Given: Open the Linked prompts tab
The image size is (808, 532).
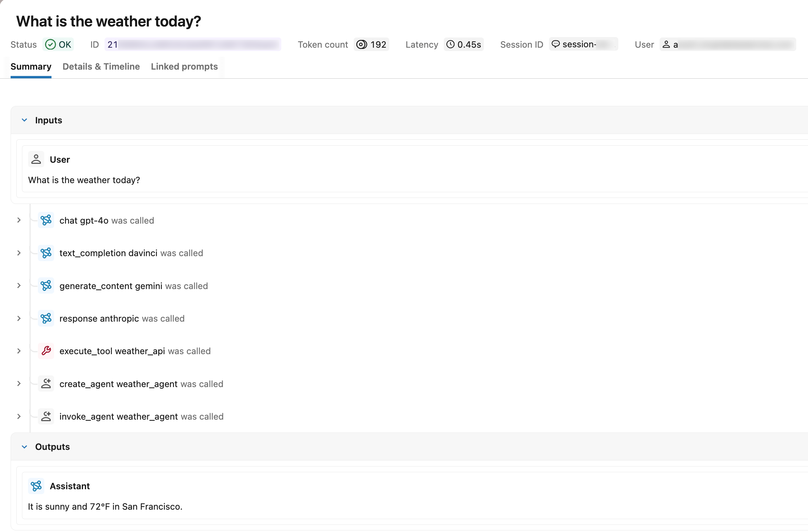Looking at the screenshot, I should 184,66.
